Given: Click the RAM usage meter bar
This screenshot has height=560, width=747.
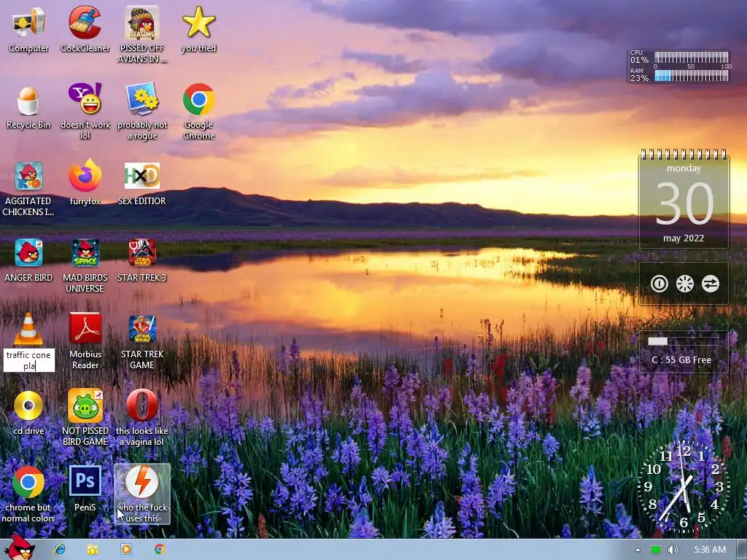Looking at the screenshot, I should pos(692,75).
